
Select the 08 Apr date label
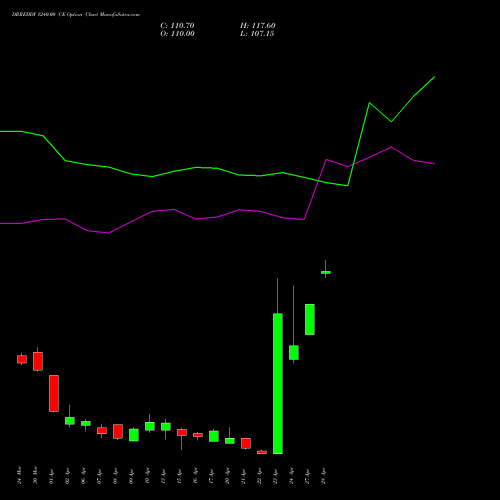tap(115, 476)
